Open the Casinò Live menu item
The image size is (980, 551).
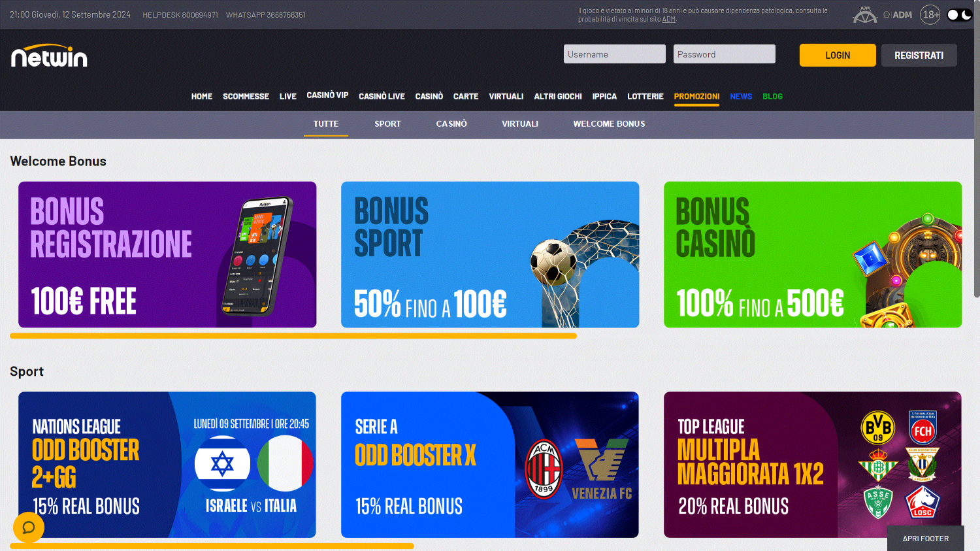tap(382, 96)
